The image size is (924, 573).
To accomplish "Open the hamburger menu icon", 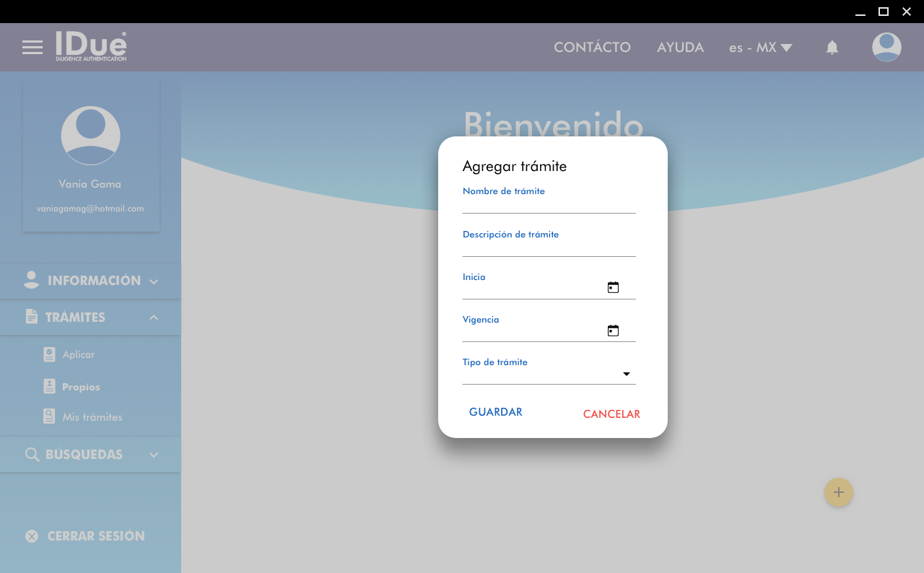I will pyautogui.click(x=32, y=48).
